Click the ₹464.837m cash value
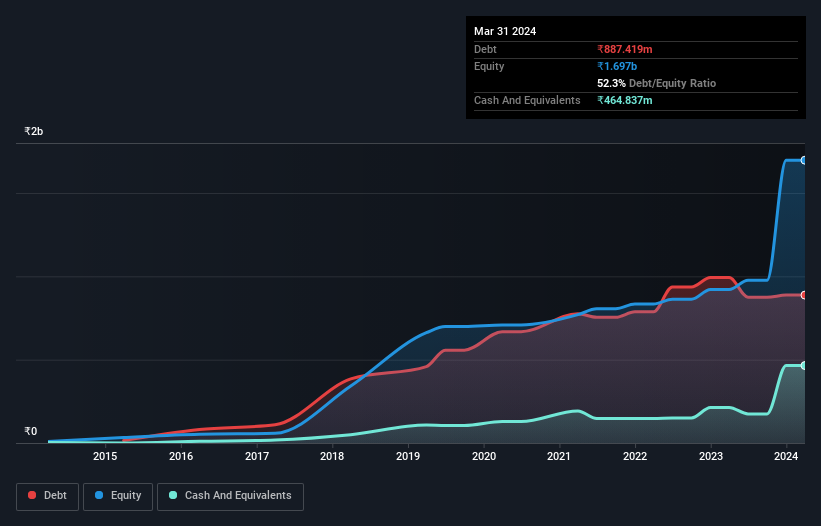This screenshot has width=821, height=526. [x=625, y=100]
